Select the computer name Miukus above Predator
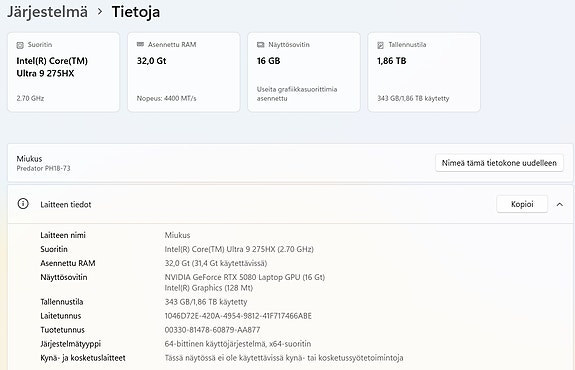Screen dimensions: 575x370 [x=29, y=159]
